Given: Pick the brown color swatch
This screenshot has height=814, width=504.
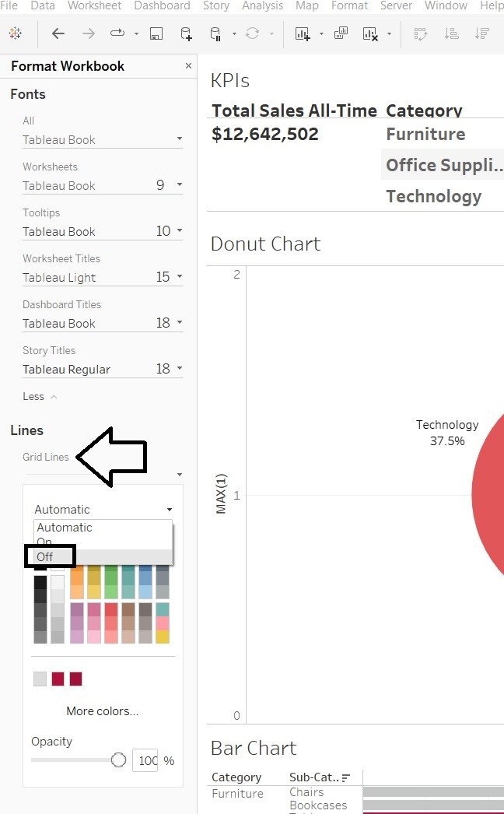Looking at the screenshot, I should pyautogui.click(x=128, y=609).
